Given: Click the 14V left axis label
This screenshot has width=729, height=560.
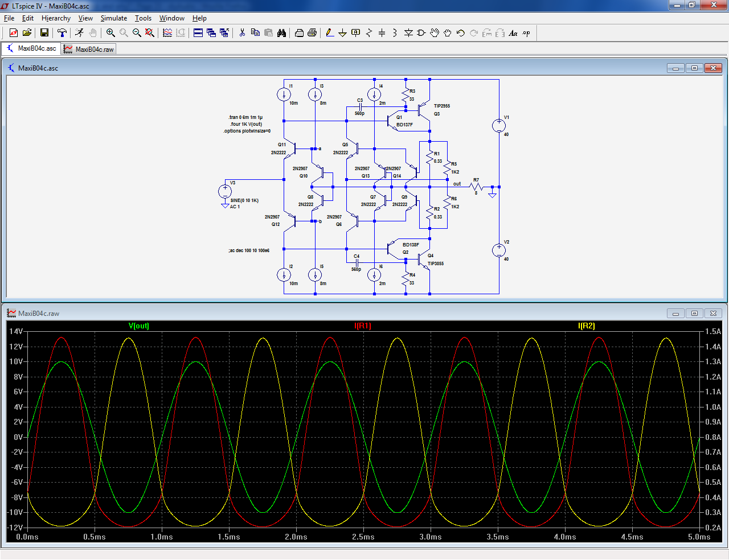Looking at the screenshot, I should click(16, 332).
